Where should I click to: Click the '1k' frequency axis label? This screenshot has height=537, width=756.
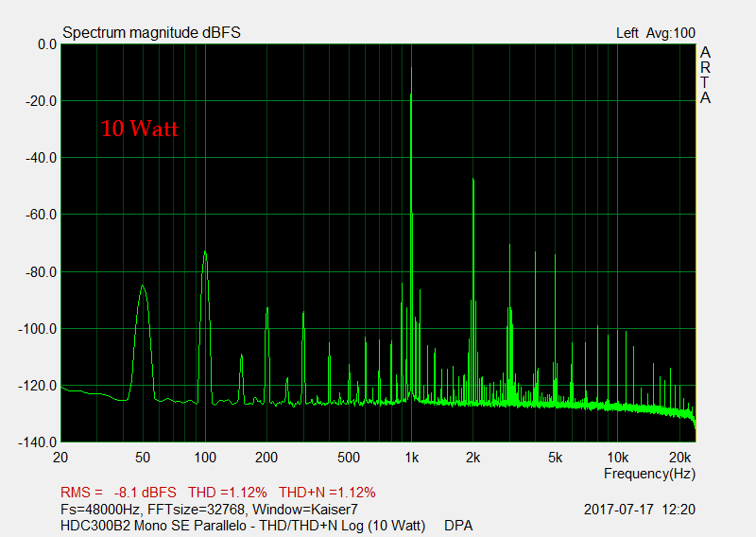(x=411, y=457)
